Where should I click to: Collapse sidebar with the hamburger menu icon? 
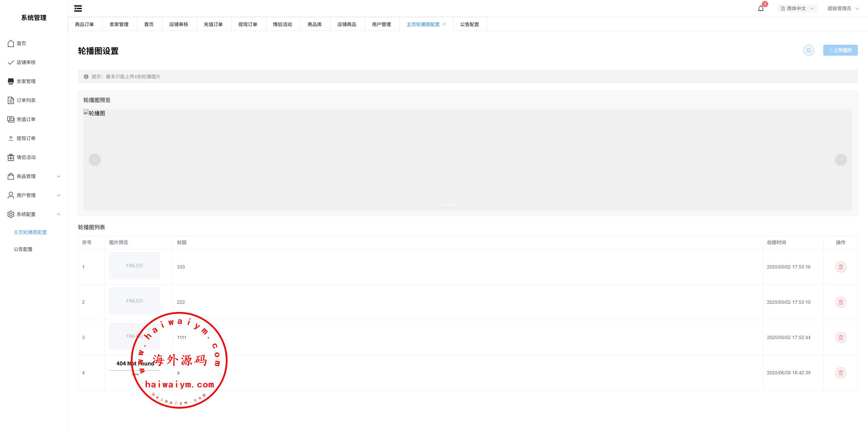(x=78, y=8)
